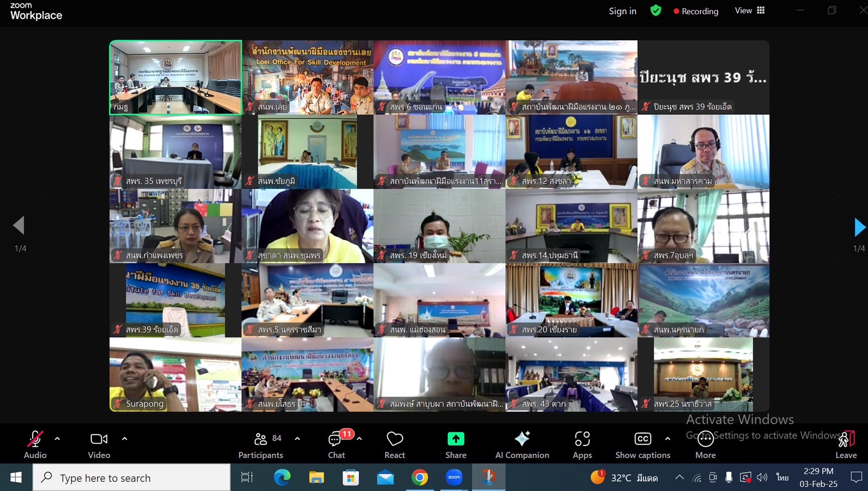The width and height of the screenshot is (868, 491).
Task: Select the สนพ.ยโสธร video tile
Action: coord(307,374)
